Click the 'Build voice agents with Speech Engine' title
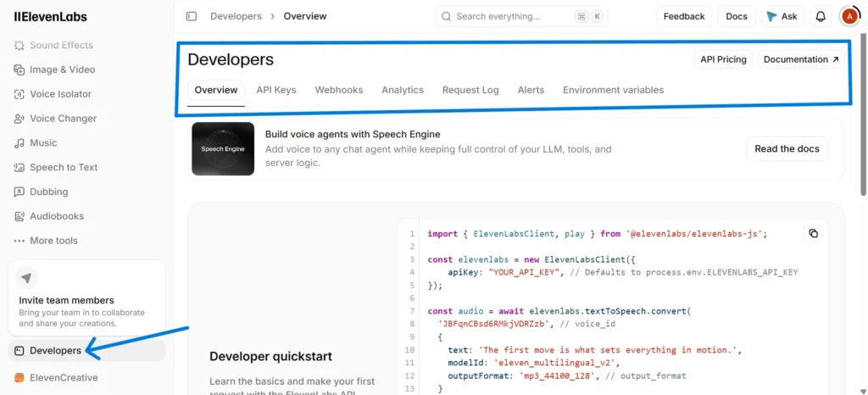This screenshot has width=868, height=395. (353, 134)
